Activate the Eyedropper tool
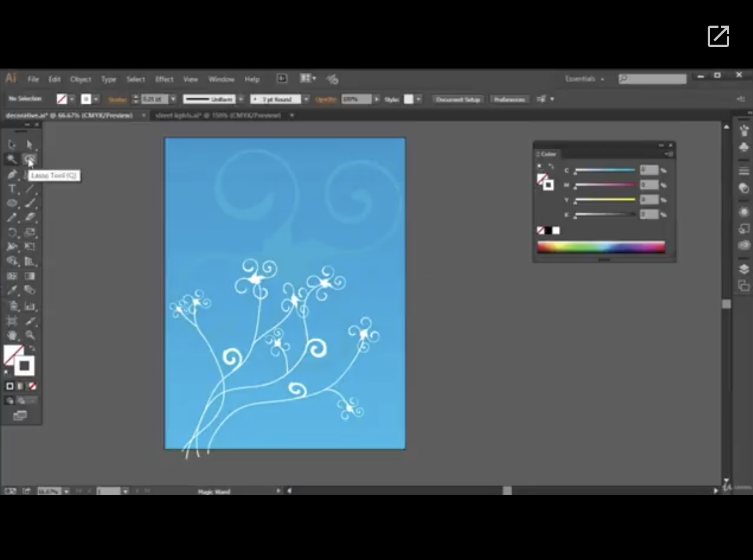The image size is (753, 560). pyautogui.click(x=11, y=291)
